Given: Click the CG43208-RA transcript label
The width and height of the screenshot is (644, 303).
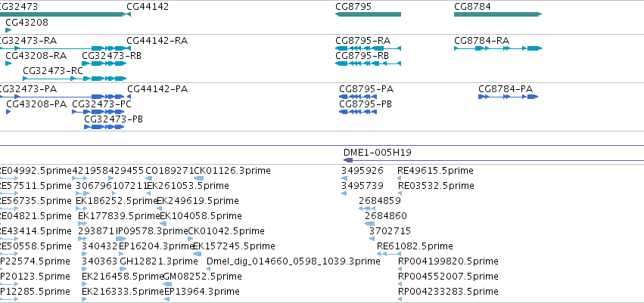Looking at the screenshot, I should 36,55.
